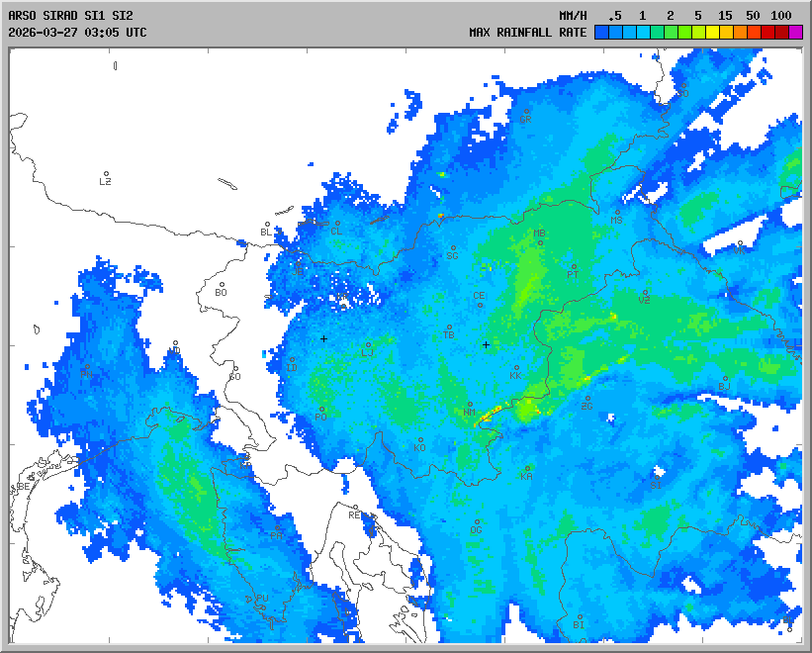Click the yellow legend color swatch
Viewport: 812px width, 653px height.
point(712,33)
